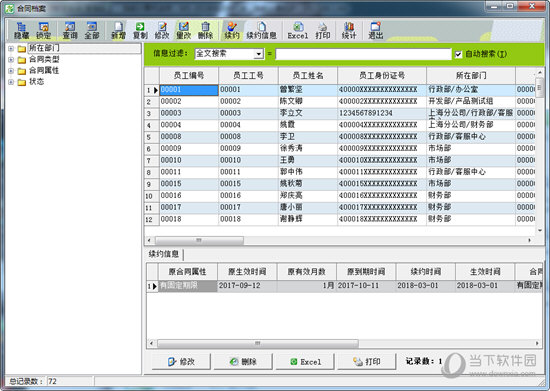Click the 隐藏 (hide) toolbar icon
The height and width of the screenshot is (391, 550).
[21, 31]
